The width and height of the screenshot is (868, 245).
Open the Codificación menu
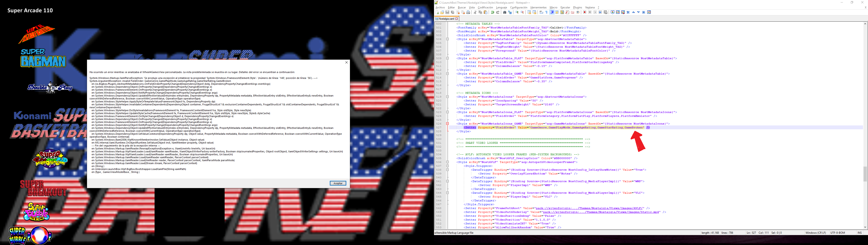tap(485, 7)
